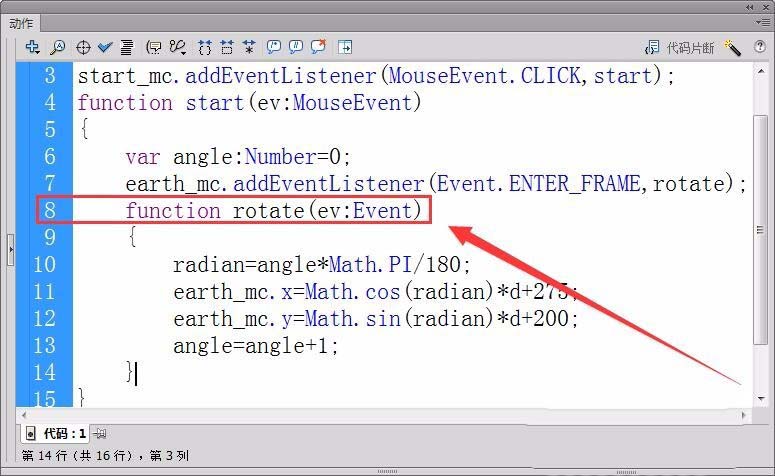Click the Auto format lines icon

(127, 47)
